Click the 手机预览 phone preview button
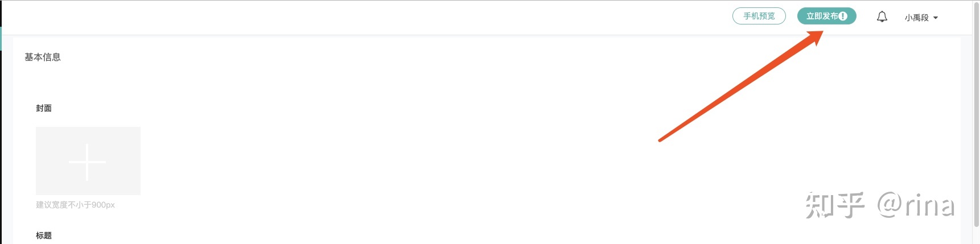Viewport: 980px width, 244px height. pyautogui.click(x=759, y=16)
